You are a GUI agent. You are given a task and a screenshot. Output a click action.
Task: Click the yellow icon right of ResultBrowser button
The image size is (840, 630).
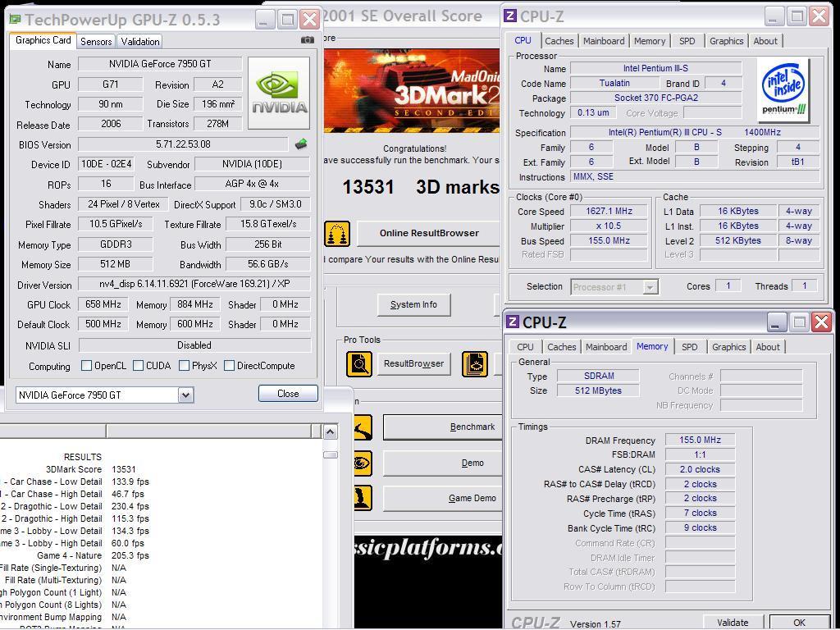(x=475, y=363)
